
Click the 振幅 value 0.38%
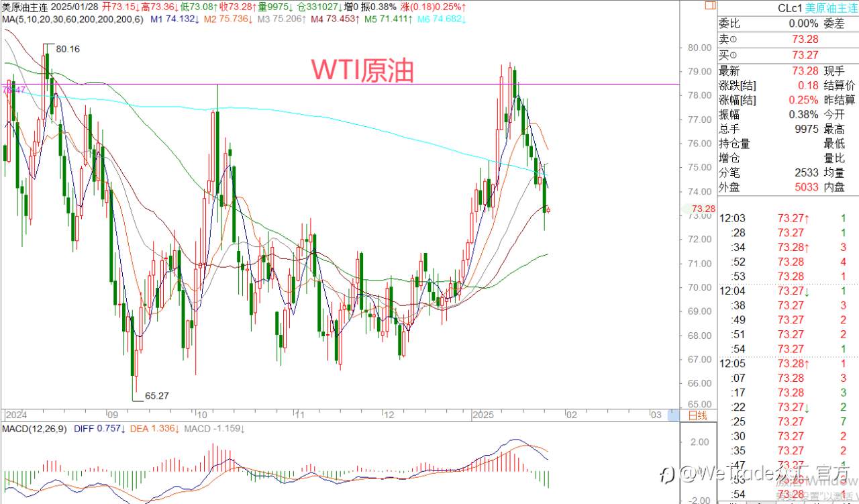point(803,115)
